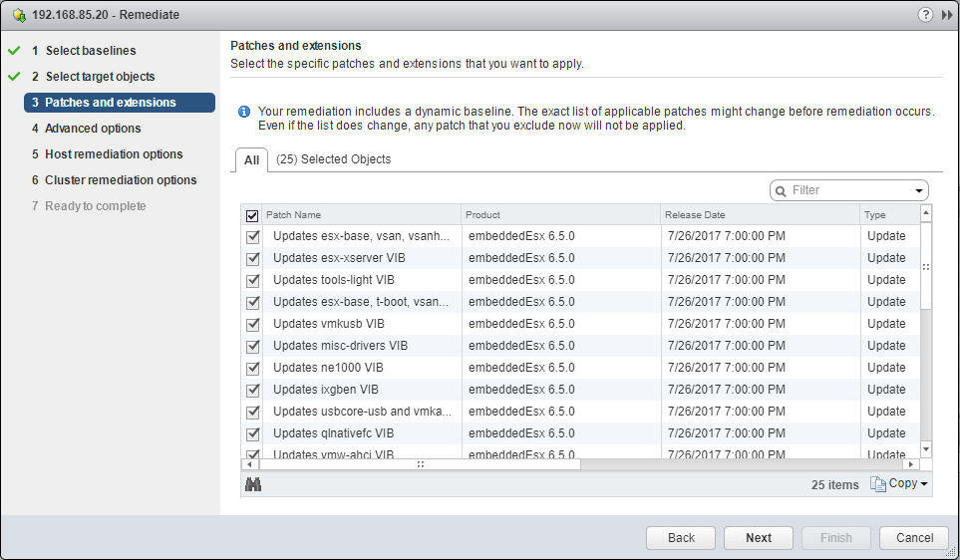Click the Remediate wizard title icon

click(x=19, y=16)
